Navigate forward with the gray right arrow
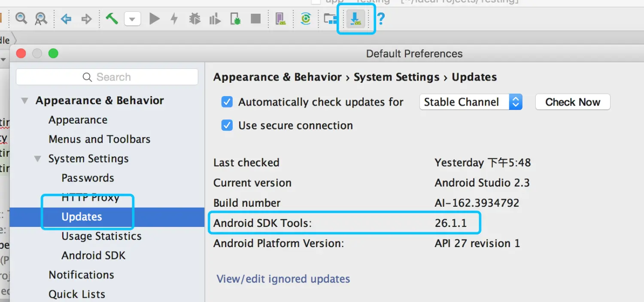 coord(87,19)
